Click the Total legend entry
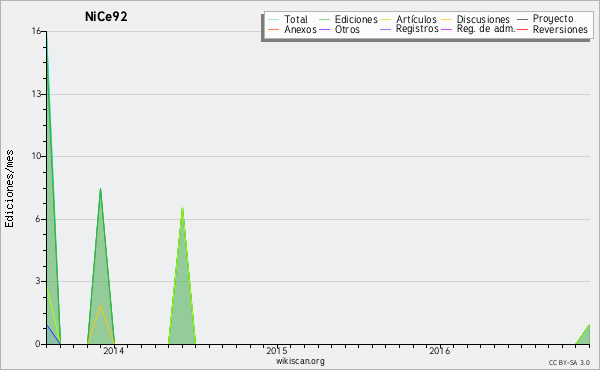 point(295,19)
